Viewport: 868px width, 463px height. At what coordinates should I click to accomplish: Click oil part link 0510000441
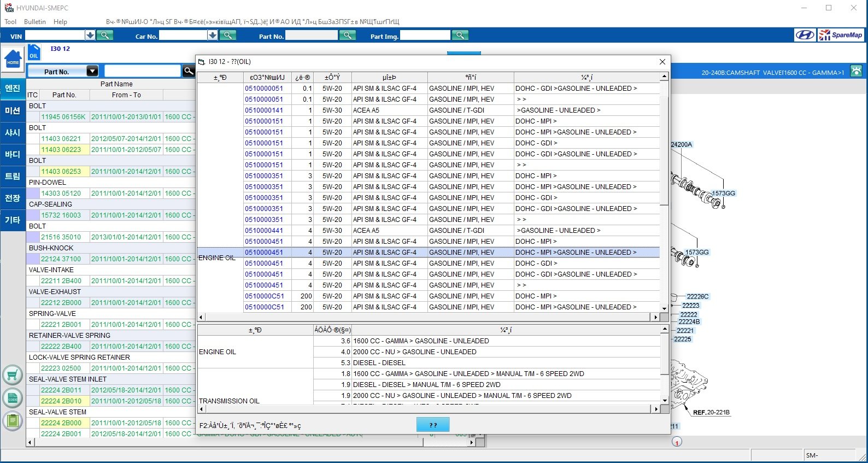tap(264, 231)
